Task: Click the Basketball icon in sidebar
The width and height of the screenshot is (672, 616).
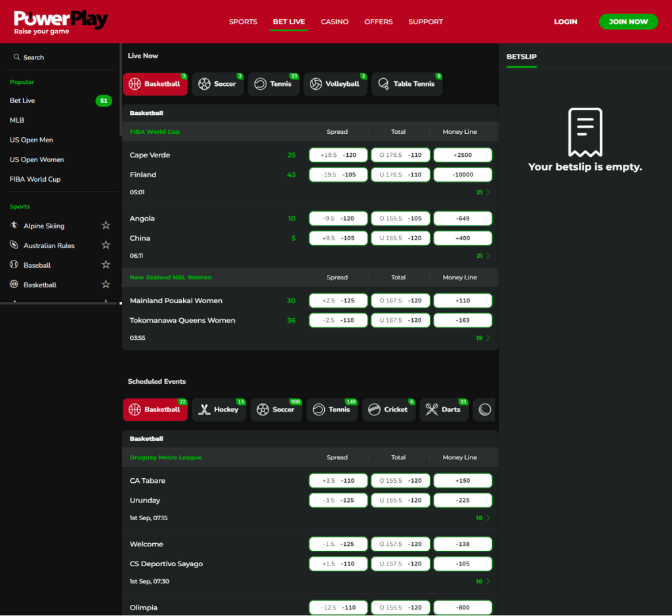Action: click(14, 285)
